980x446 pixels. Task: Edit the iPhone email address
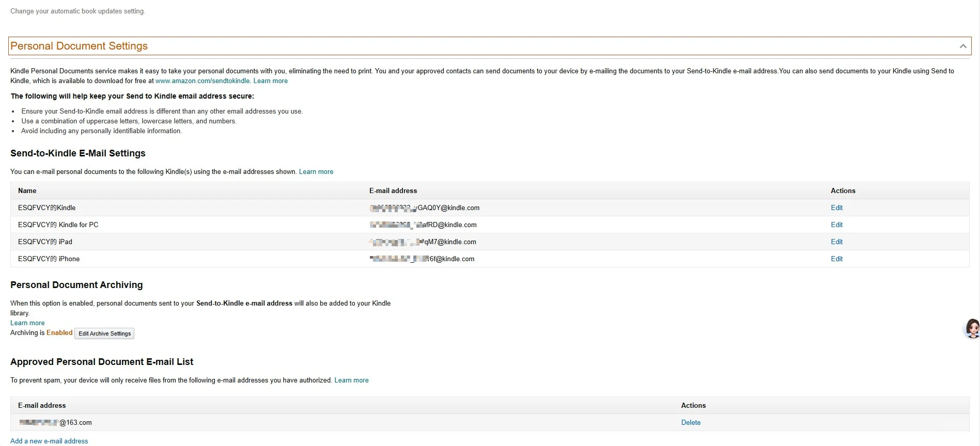coord(836,259)
